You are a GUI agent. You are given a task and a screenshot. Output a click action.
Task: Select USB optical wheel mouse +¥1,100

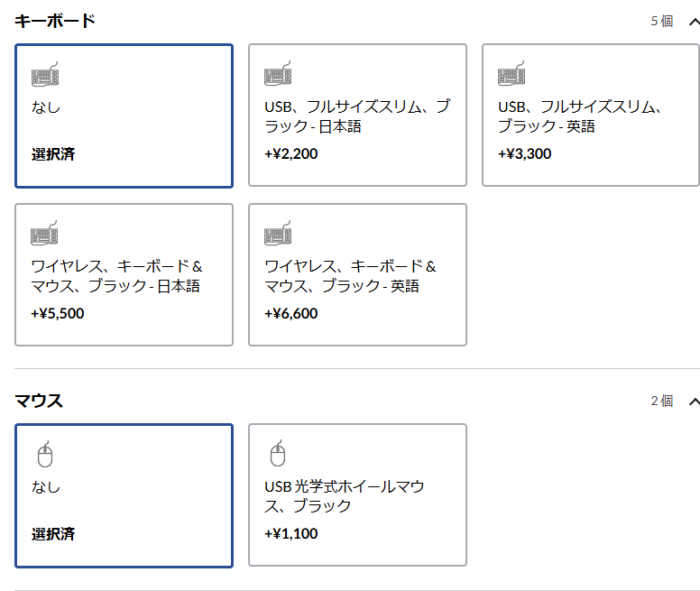point(357,495)
